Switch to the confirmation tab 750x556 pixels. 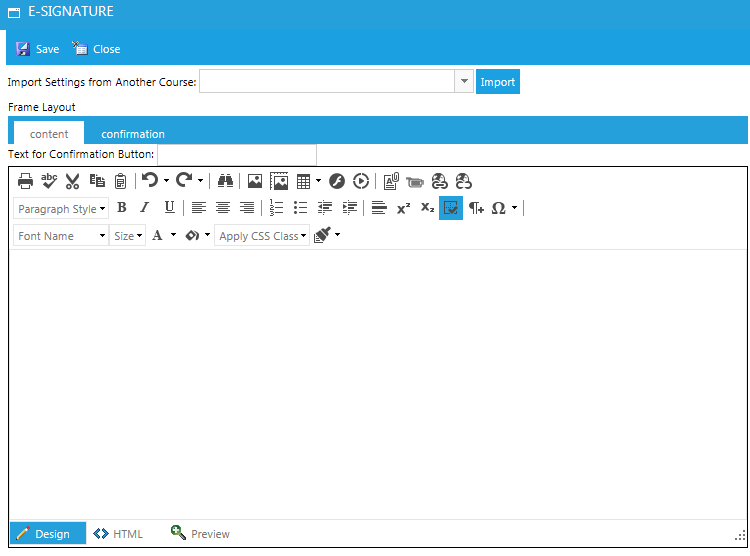[x=133, y=134]
